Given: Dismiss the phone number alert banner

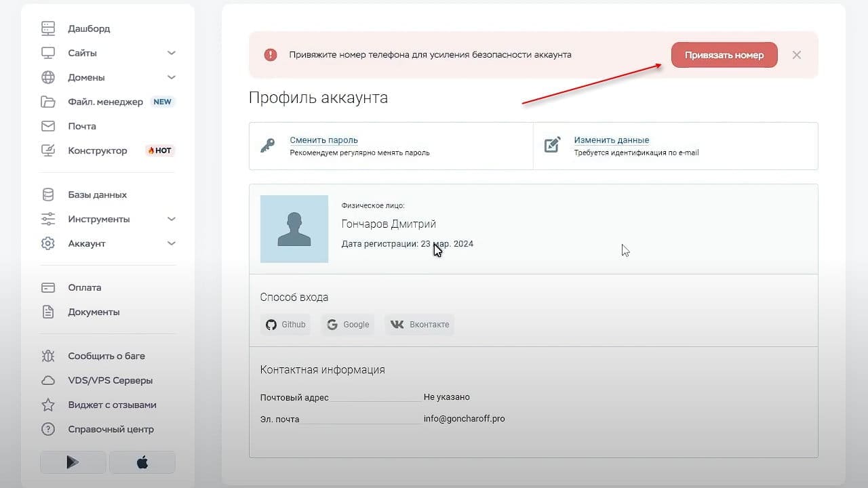Looking at the screenshot, I should pyautogui.click(x=797, y=55).
